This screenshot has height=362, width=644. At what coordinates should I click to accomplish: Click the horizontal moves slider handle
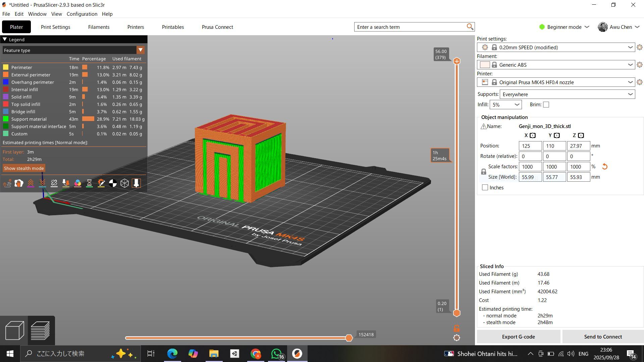pyautogui.click(x=349, y=338)
